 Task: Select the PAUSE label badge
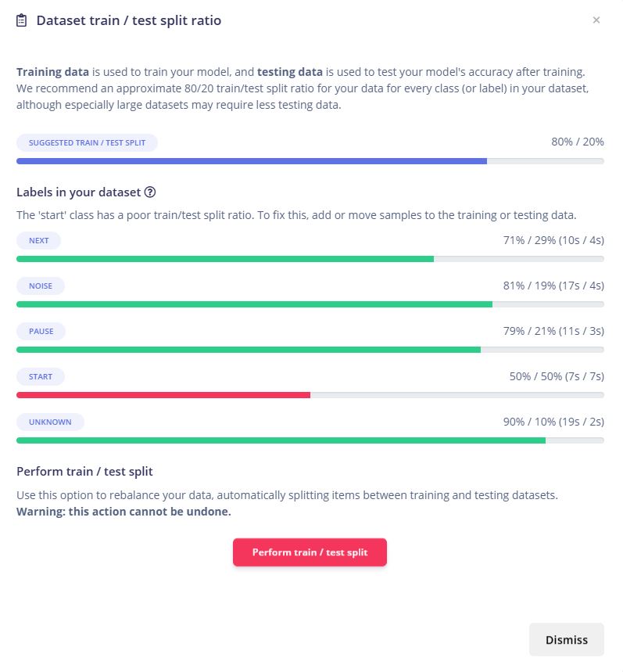[41, 332]
